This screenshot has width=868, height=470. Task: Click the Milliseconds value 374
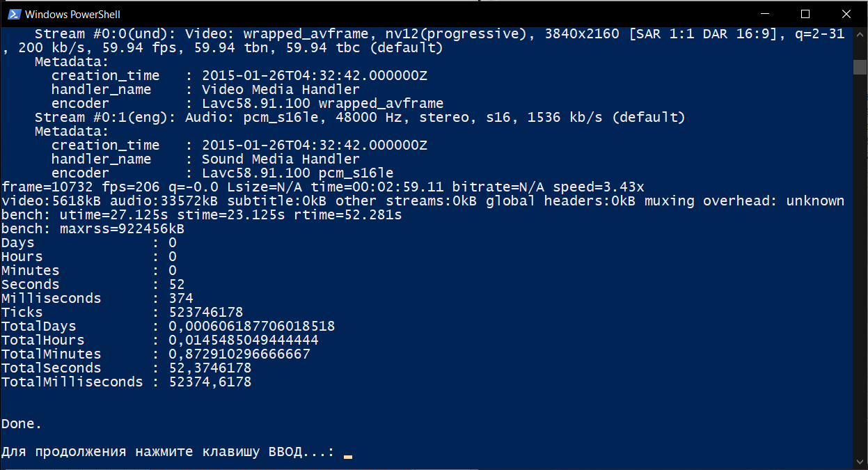181,298
